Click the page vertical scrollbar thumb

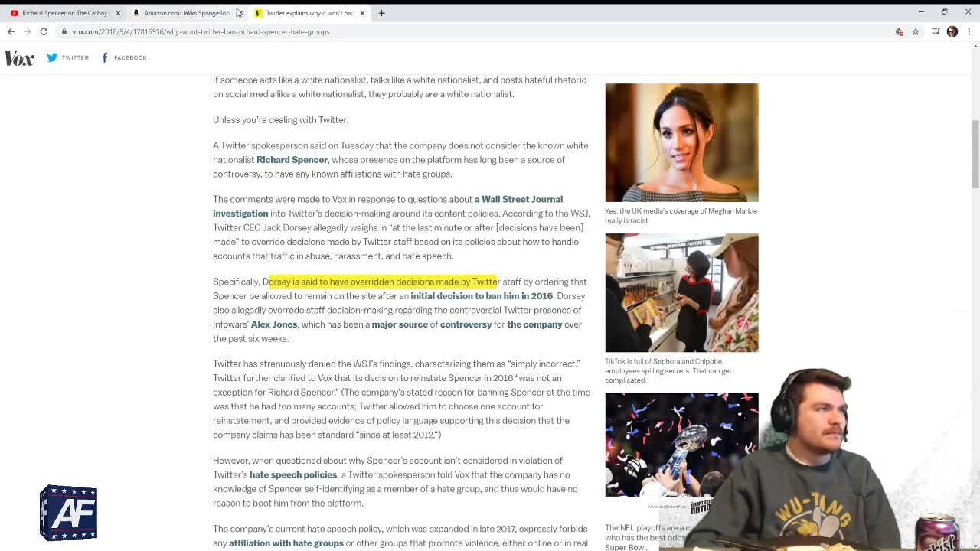click(x=975, y=153)
